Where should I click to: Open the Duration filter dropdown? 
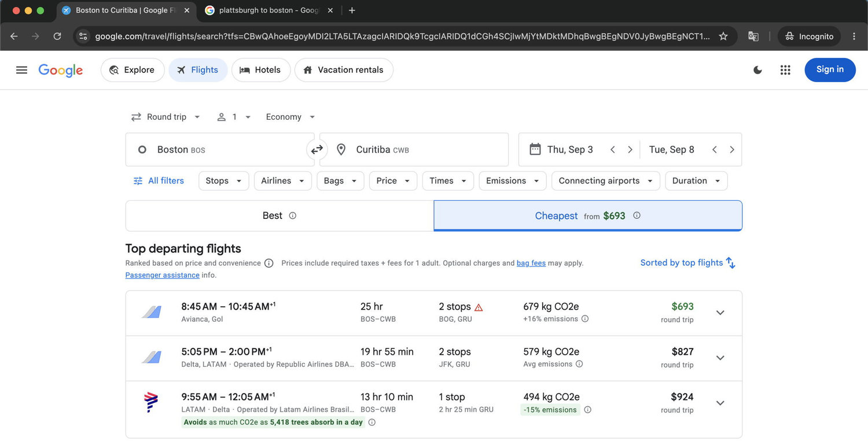tap(696, 181)
